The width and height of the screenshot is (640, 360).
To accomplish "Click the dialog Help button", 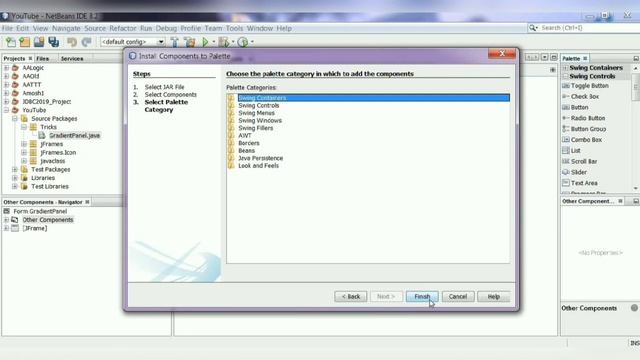I will point(493,296).
